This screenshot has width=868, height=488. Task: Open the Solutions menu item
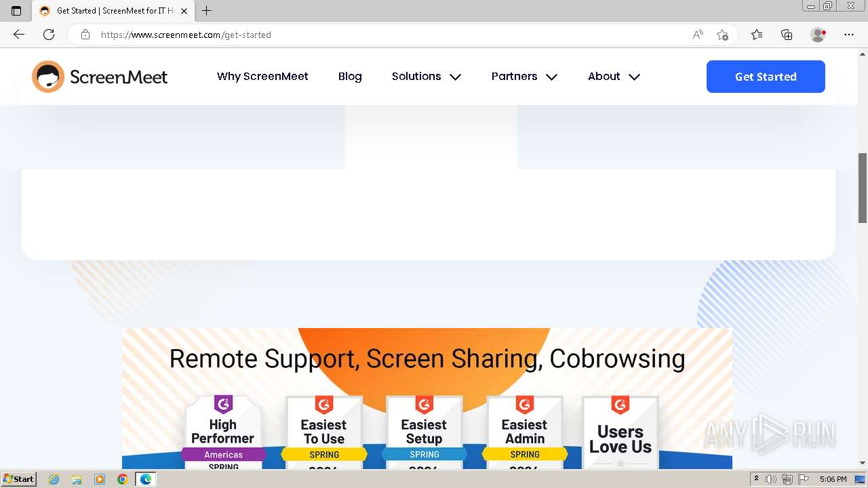click(x=416, y=77)
